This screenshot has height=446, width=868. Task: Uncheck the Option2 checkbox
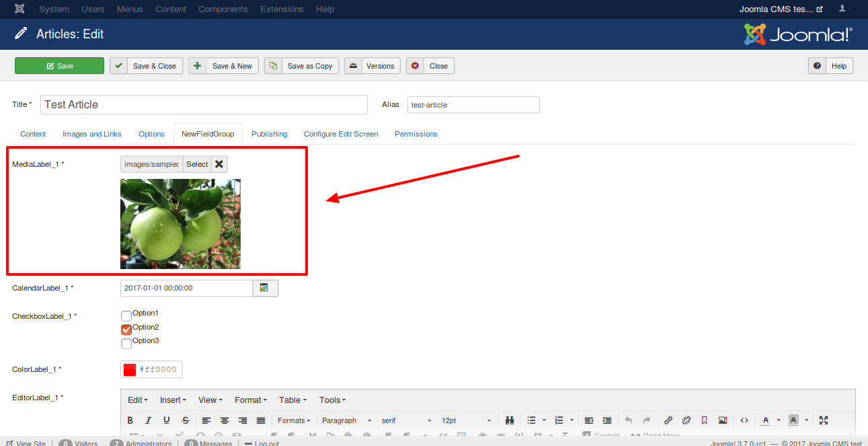click(x=126, y=330)
